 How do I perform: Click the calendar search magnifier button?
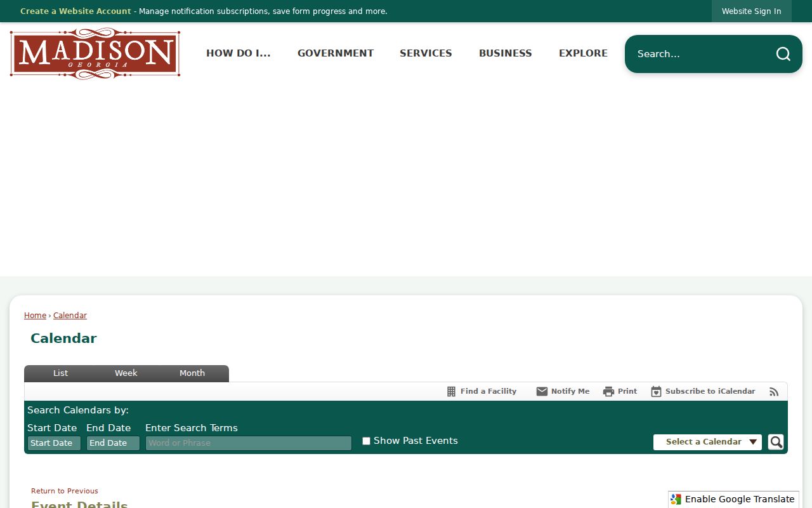pos(776,442)
